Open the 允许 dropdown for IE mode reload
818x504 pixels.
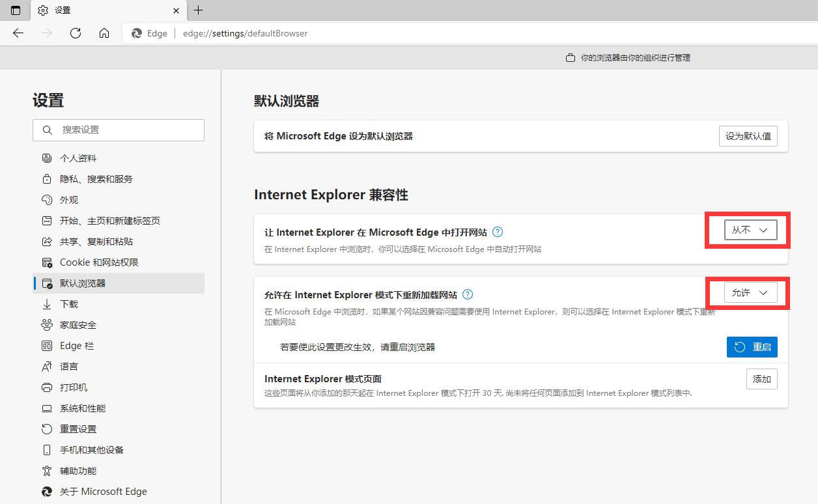point(751,293)
